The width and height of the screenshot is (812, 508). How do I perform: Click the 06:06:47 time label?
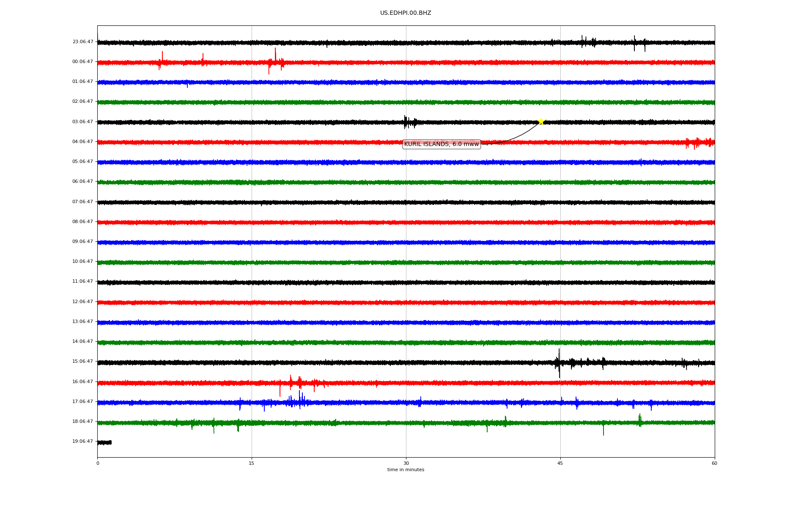[x=83, y=182]
